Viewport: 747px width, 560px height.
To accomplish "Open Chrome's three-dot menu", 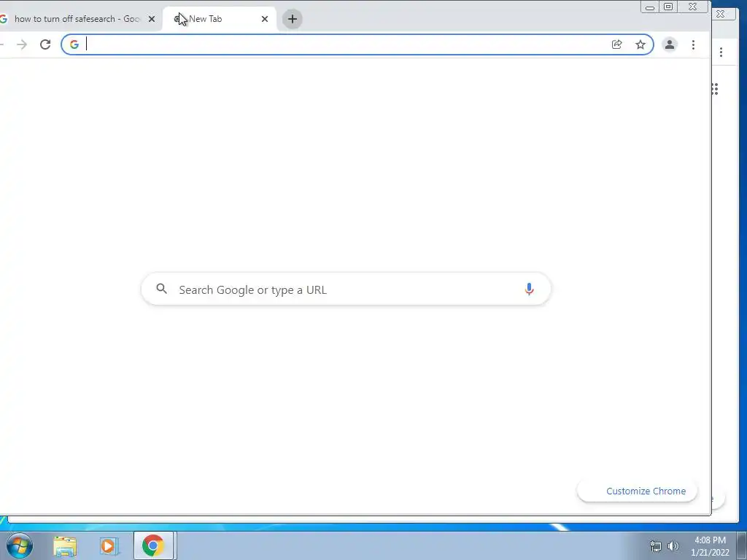I will click(x=693, y=44).
